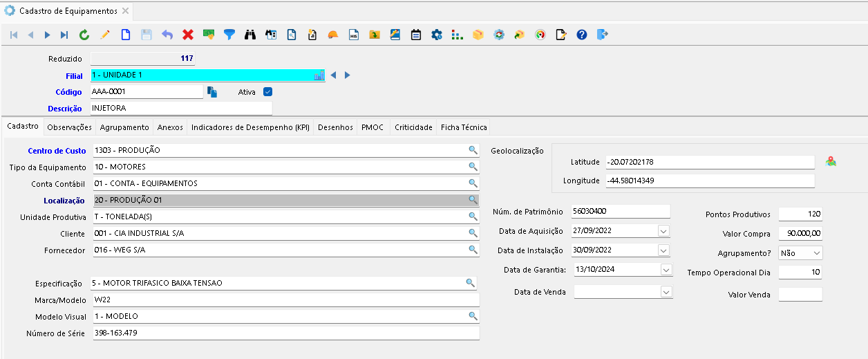
Task: Expand the Data de Aquisição date dropdown
Action: tap(664, 231)
